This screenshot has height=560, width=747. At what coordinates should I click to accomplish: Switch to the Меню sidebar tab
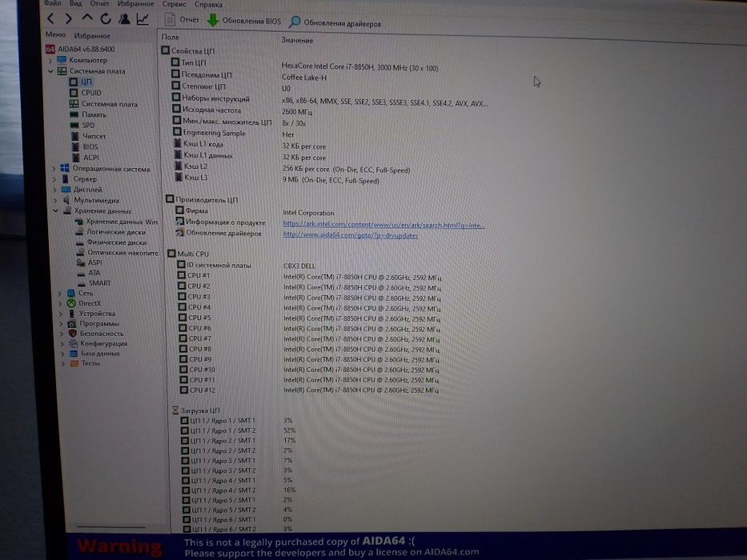coord(55,34)
